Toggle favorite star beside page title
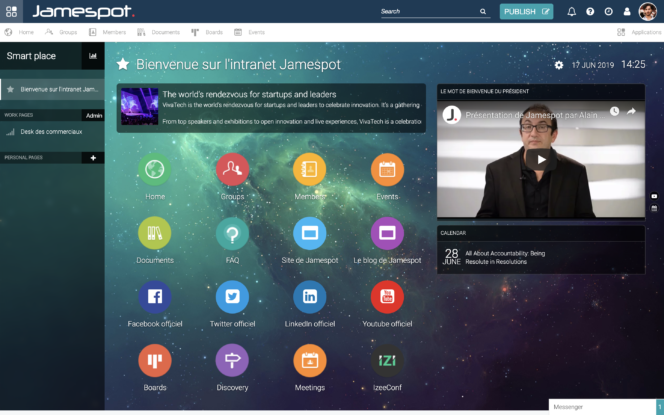664x415 pixels. tap(123, 65)
